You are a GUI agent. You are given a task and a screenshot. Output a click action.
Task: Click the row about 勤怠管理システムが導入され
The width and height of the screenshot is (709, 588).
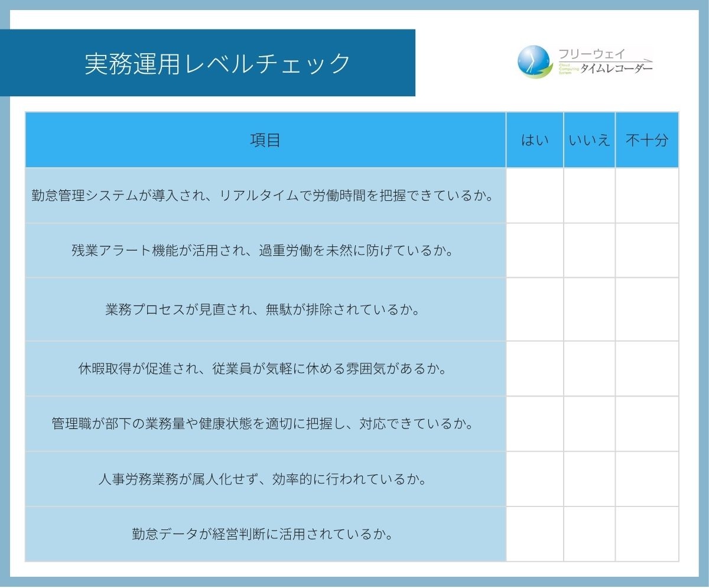point(265,196)
